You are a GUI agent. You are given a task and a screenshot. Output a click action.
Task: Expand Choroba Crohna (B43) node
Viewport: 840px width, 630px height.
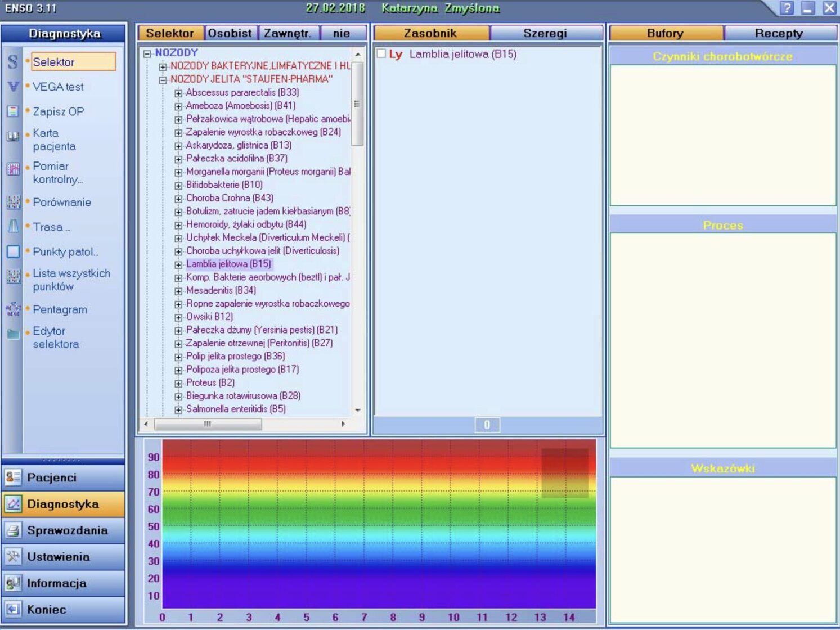[178, 199]
